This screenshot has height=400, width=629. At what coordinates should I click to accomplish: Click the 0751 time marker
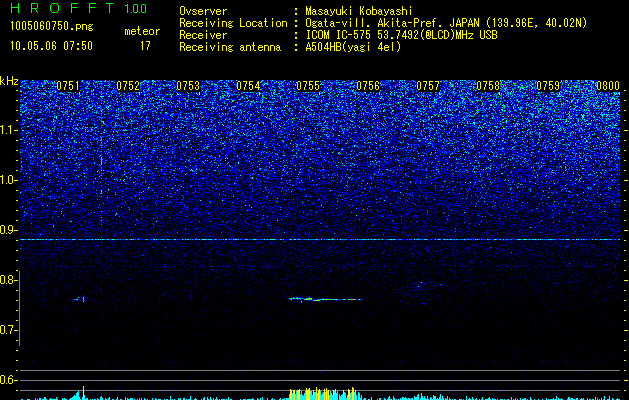point(68,86)
